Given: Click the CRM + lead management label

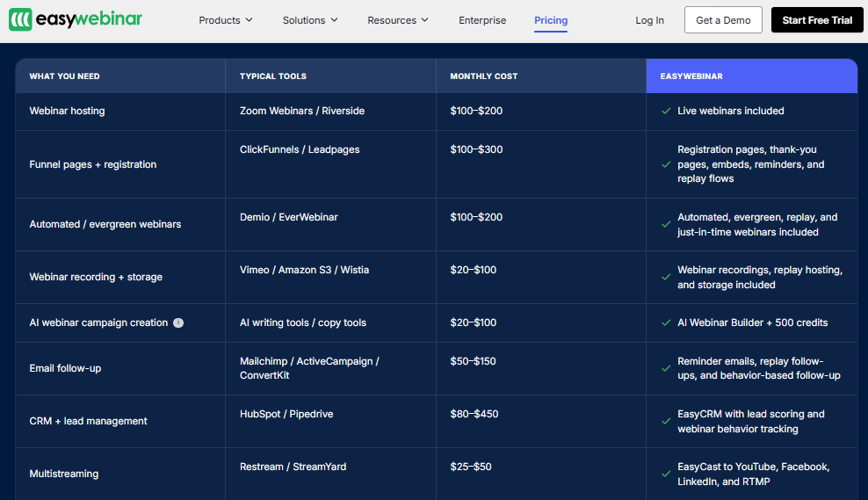Looking at the screenshot, I should click(x=88, y=422).
